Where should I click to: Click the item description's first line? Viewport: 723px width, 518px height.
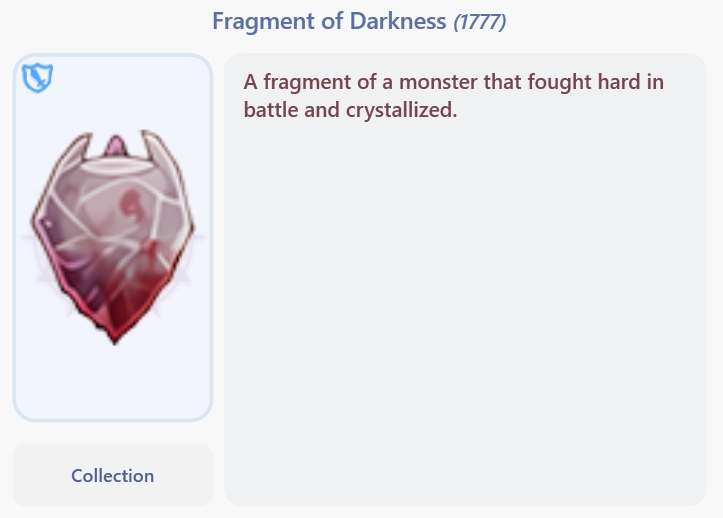coord(453,82)
